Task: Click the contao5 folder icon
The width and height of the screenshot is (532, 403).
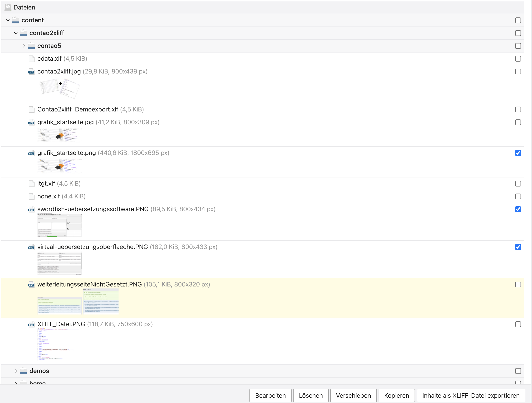Action: [31, 46]
